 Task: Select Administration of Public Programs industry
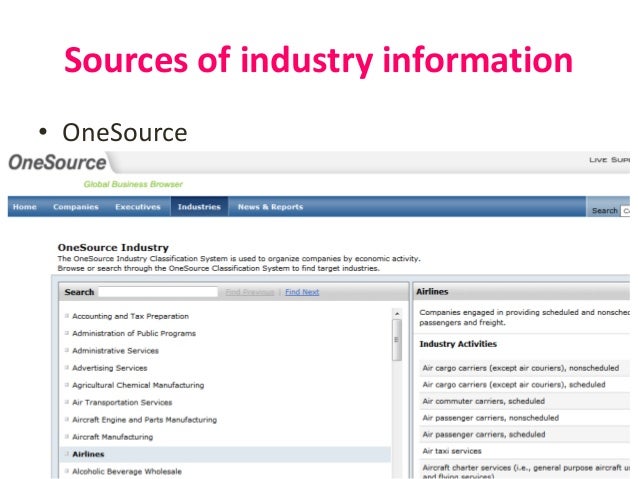click(134, 333)
